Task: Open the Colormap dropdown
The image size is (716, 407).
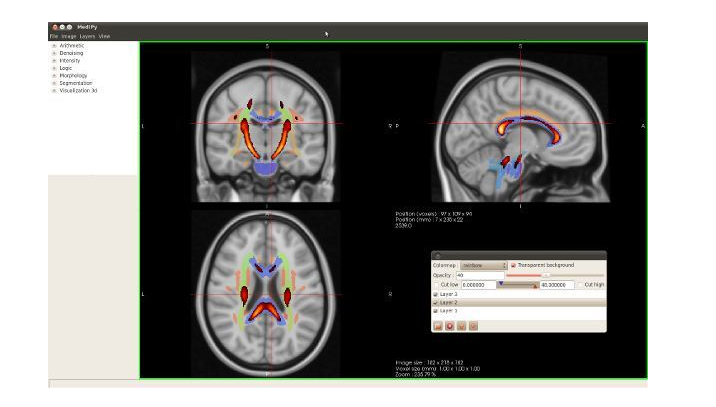Action: (482, 265)
